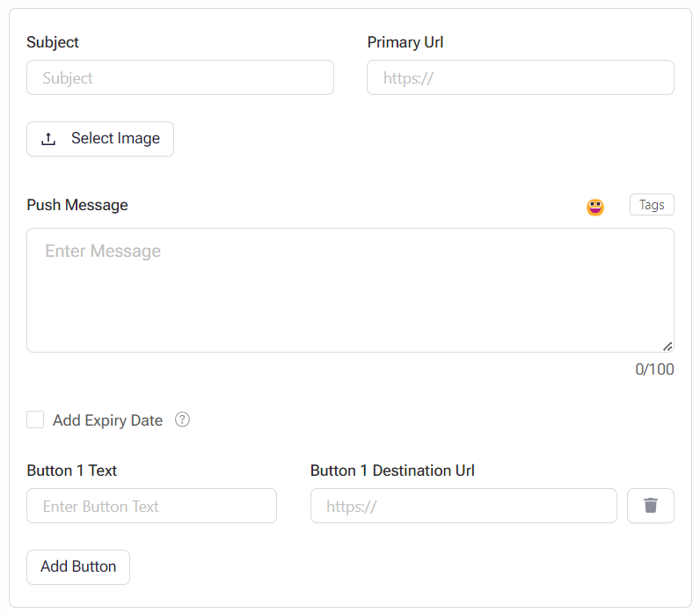
Task: Enable the Add Expiry Date checkbox
Action: click(35, 420)
